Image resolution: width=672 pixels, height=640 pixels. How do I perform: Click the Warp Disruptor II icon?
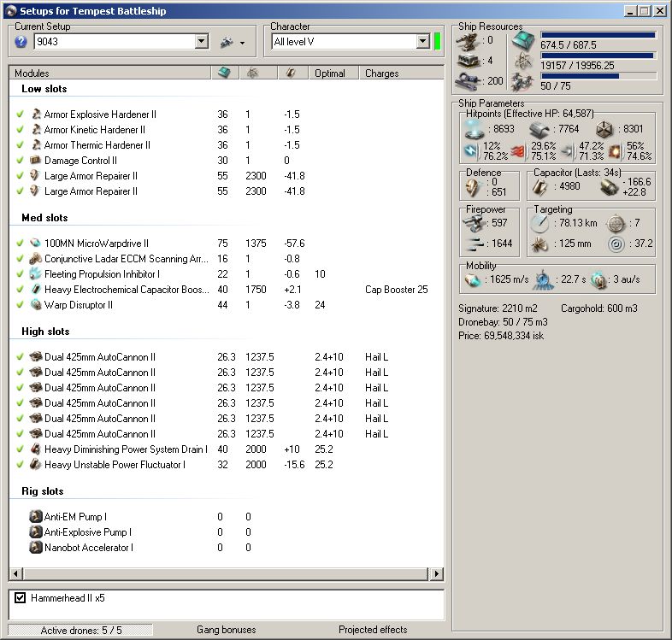click(x=36, y=304)
